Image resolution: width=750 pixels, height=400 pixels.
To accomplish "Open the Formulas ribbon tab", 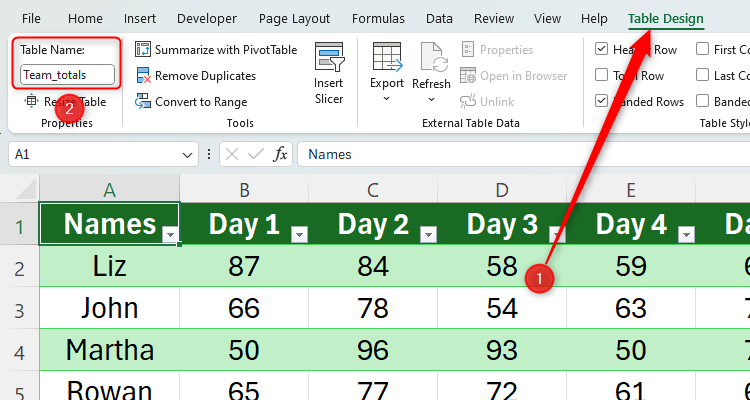I will [378, 18].
